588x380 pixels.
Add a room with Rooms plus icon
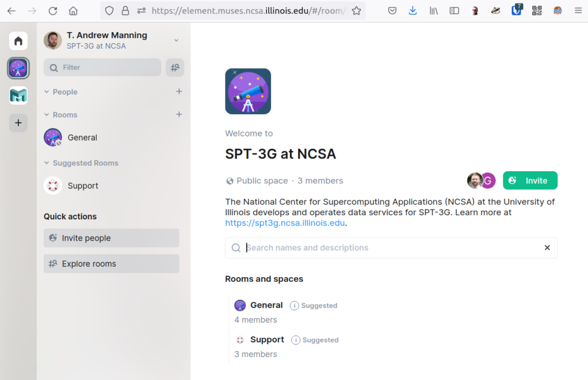pyautogui.click(x=179, y=114)
